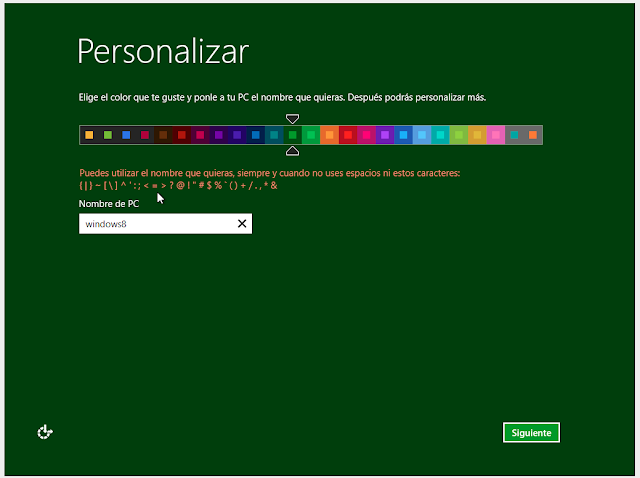Choose the bright emerald green swatch
The height and width of the screenshot is (478, 640).
click(x=311, y=135)
